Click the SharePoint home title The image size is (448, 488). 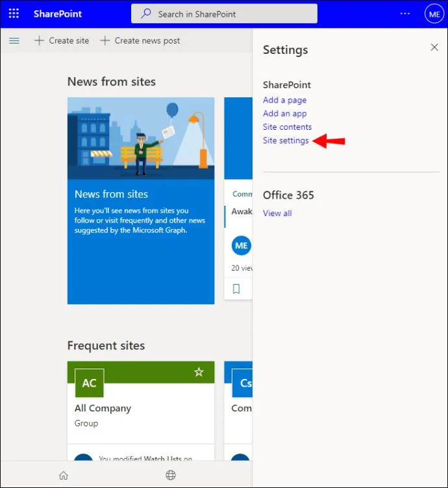(58, 14)
